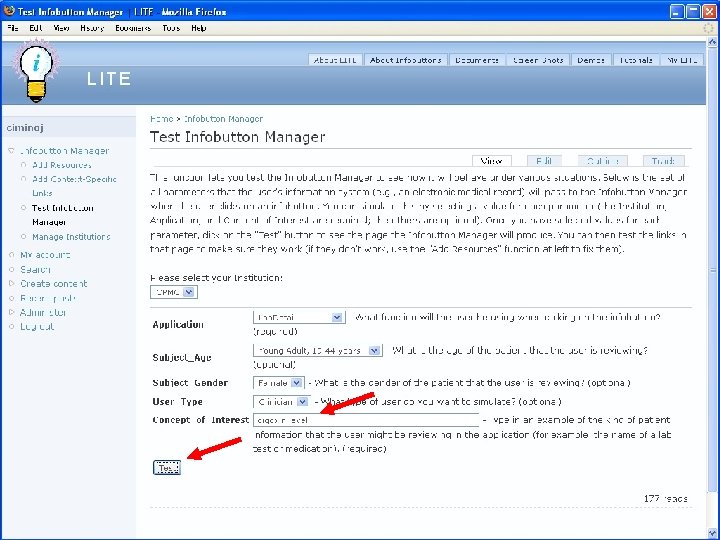This screenshot has width=720, height=540.
Task: Open Manage Institutions in sidebar
Action: pyautogui.click(x=71, y=236)
